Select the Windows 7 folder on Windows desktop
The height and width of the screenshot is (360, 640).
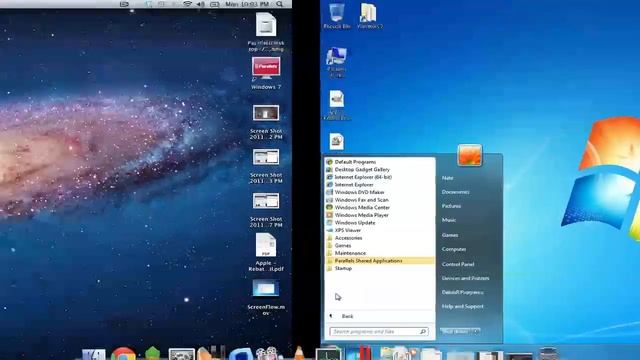pyautogui.click(x=370, y=16)
